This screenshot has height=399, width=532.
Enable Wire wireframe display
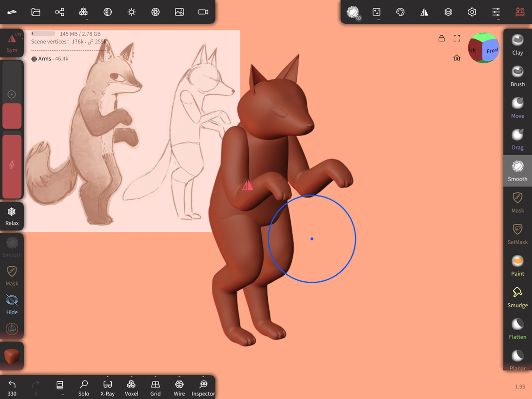(x=179, y=387)
